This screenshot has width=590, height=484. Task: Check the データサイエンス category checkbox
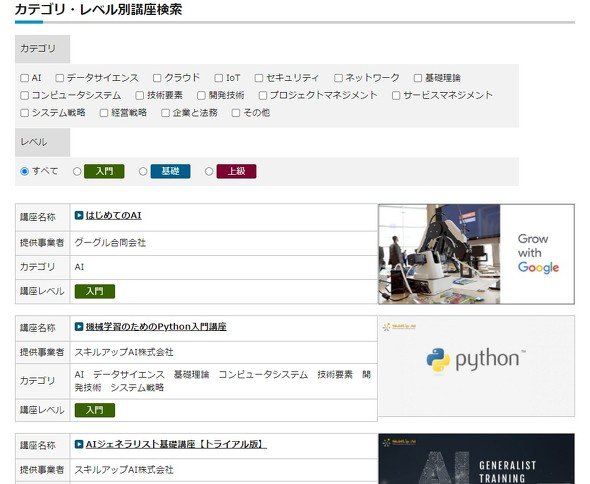coord(59,78)
